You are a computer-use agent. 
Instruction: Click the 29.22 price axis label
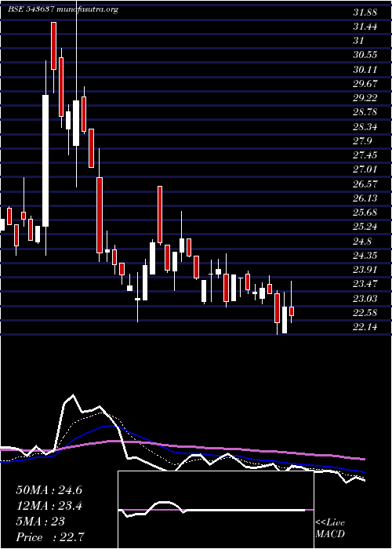[365, 98]
